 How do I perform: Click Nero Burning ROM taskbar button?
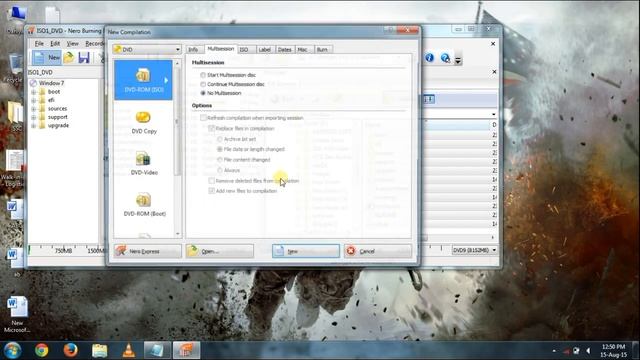pos(186,350)
